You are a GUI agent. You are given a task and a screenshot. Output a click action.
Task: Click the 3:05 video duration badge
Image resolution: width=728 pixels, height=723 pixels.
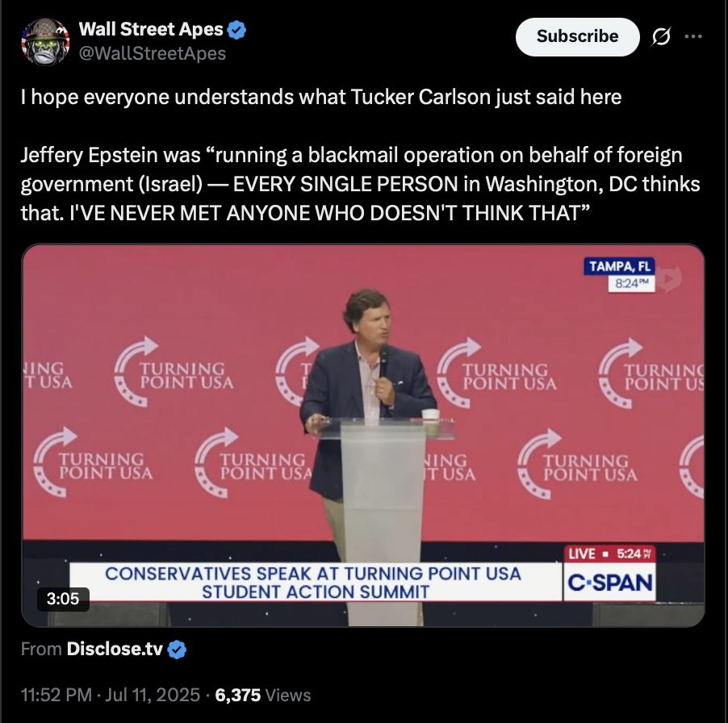tap(63, 599)
